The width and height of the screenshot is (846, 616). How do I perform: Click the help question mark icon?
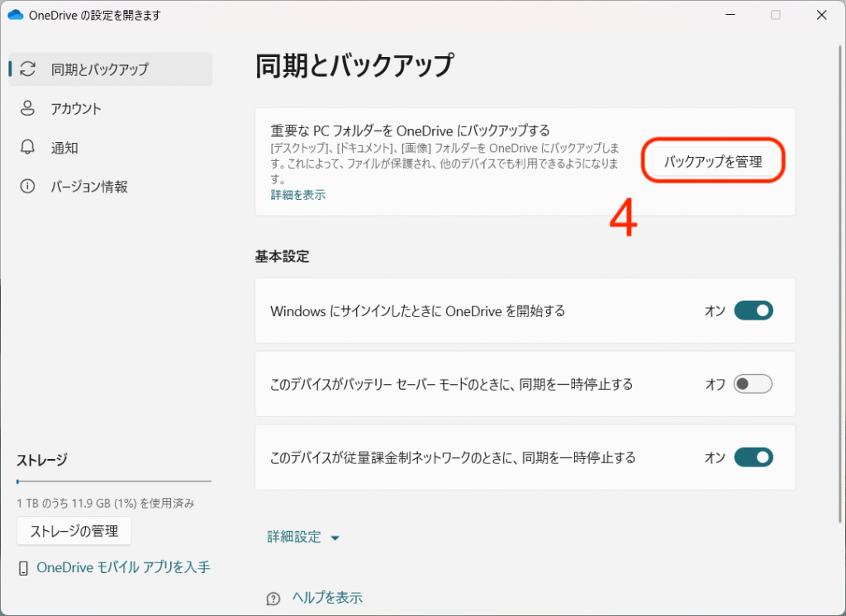tap(273, 598)
